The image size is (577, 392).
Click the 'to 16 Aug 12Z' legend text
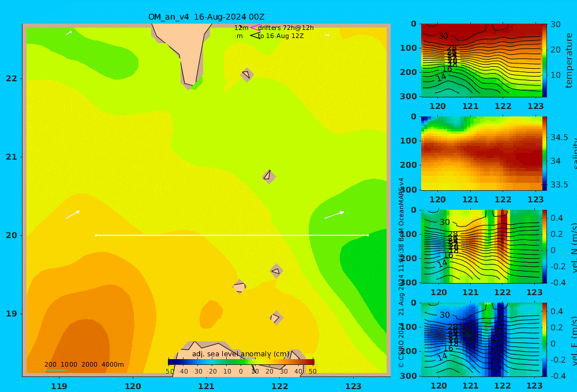click(x=281, y=36)
